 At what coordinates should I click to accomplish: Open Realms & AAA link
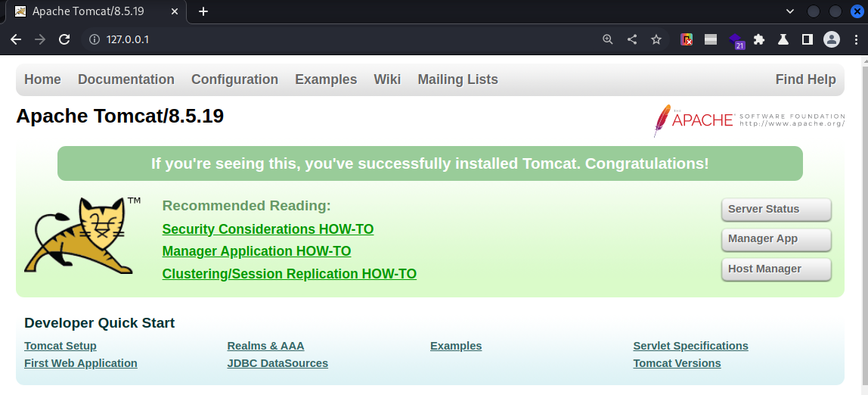click(265, 347)
